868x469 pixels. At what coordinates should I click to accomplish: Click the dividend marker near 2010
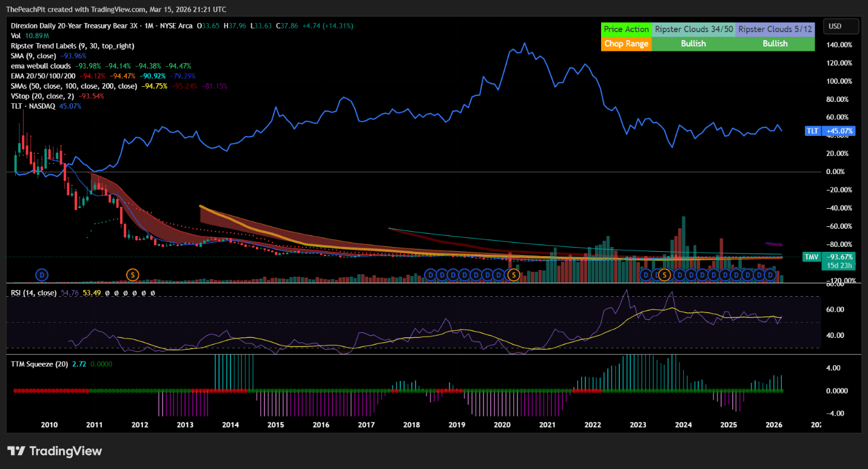click(42, 275)
